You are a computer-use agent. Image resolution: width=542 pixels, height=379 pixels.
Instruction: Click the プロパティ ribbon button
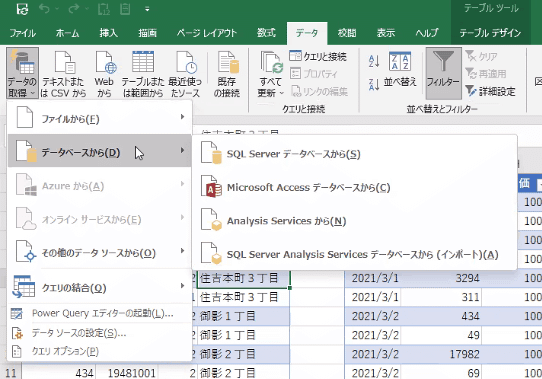click(x=313, y=73)
